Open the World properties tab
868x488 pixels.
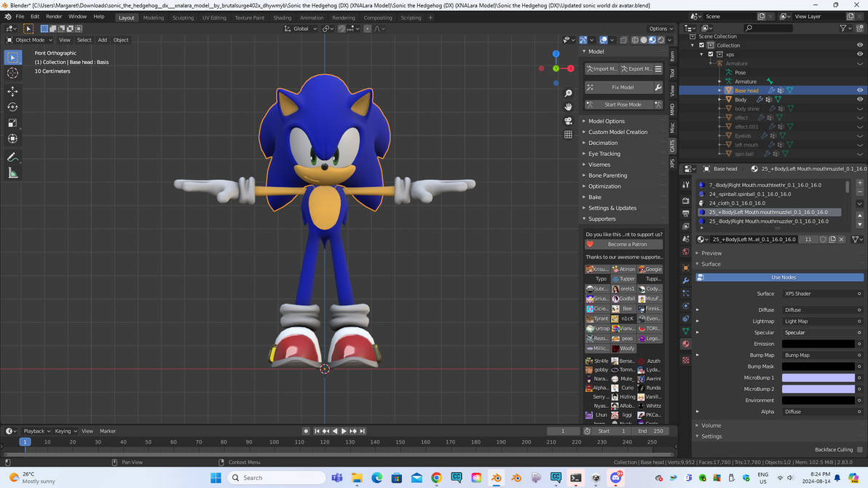(x=685, y=251)
